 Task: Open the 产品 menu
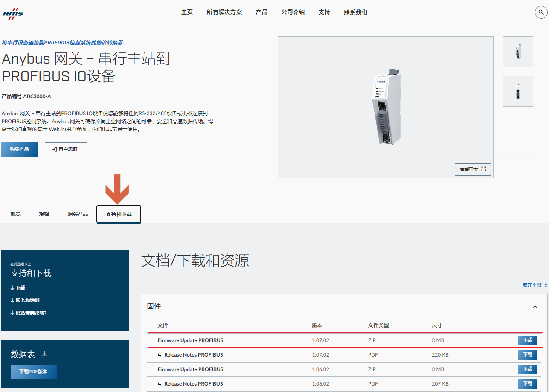click(x=261, y=12)
